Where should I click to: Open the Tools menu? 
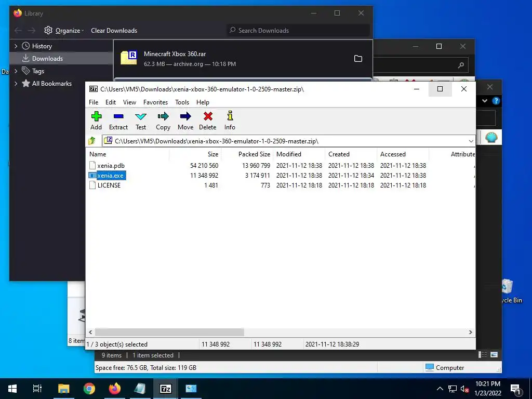[x=182, y=102]
